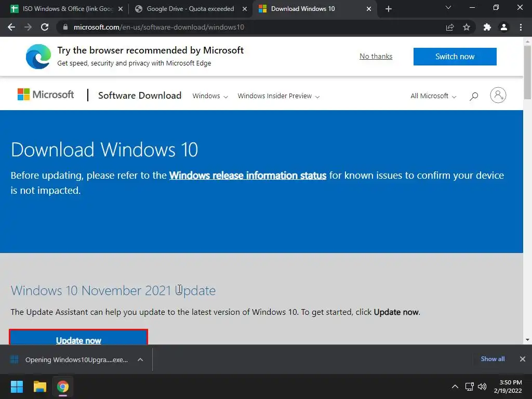532x399 pixels.
Task: Click the Update now button
Action: coord(78,337)
